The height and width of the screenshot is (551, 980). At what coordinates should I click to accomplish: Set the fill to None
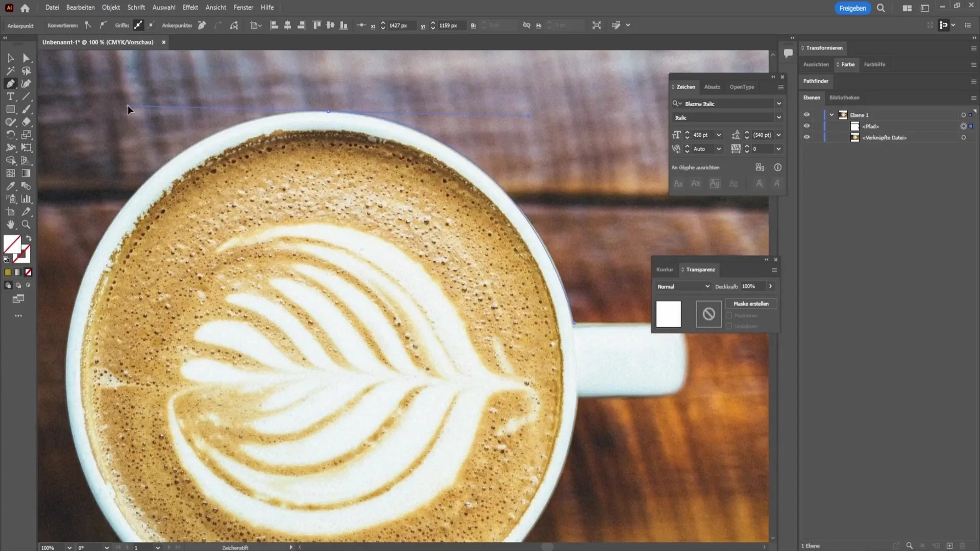pos(29,272)
